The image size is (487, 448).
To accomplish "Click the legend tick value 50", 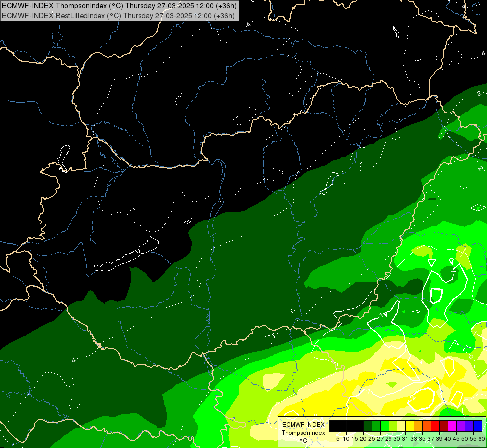I will click(x=465, y=439).
